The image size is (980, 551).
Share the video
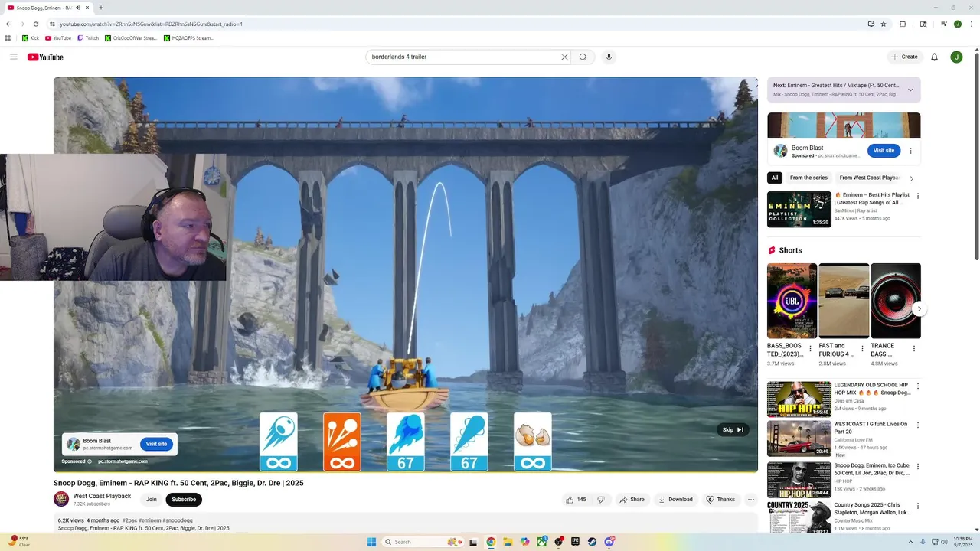point(632,500)
